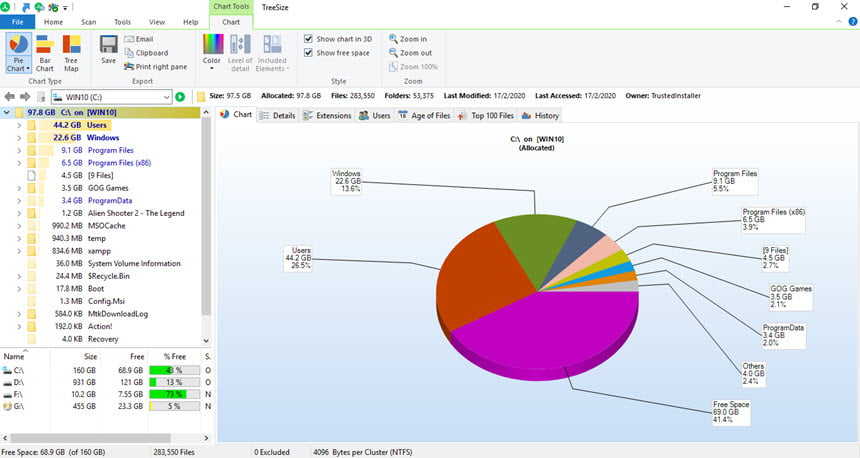This screenshot has height=458, width=860.
Task: Expand the GOG Games folder
Action: click(x=19, y=188)
